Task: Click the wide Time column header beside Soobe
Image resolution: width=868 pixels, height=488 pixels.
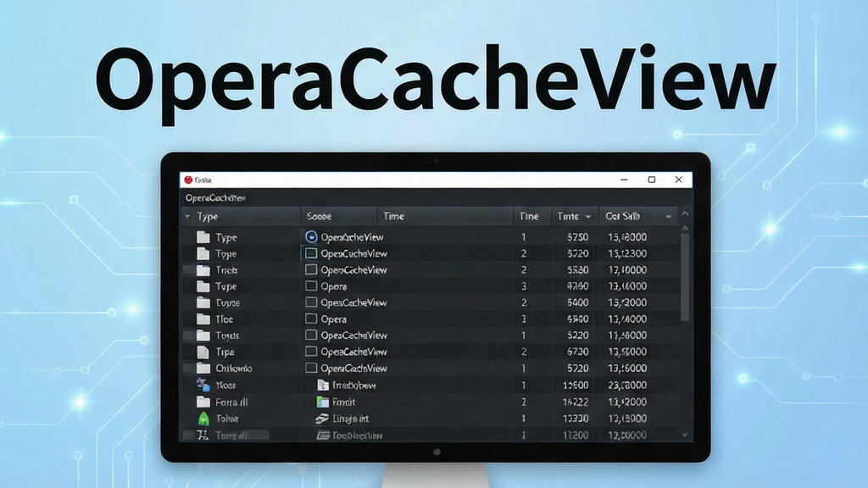Action: [x=445, y=216]
